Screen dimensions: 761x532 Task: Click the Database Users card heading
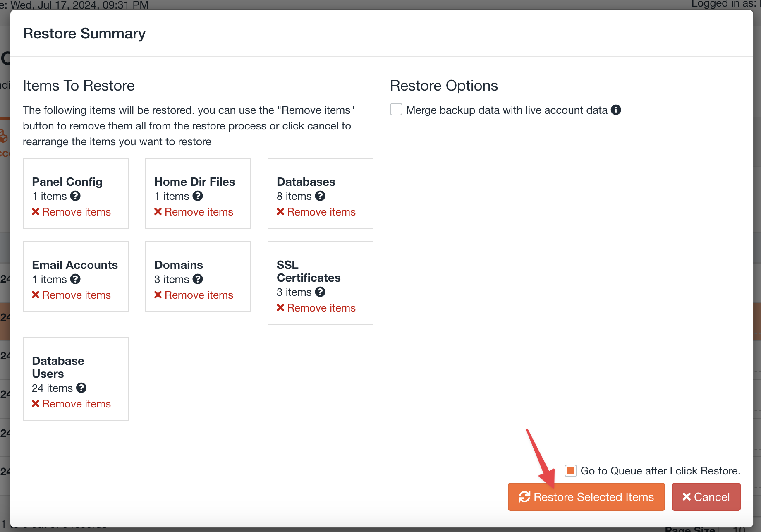[x=58, y=367]
